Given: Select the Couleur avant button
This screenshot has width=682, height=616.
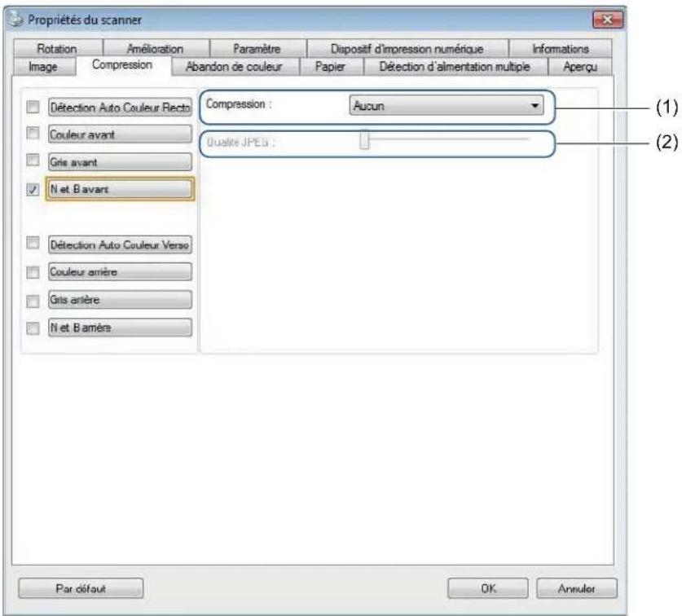Looking at the screenshot, I should click(120, 134).
